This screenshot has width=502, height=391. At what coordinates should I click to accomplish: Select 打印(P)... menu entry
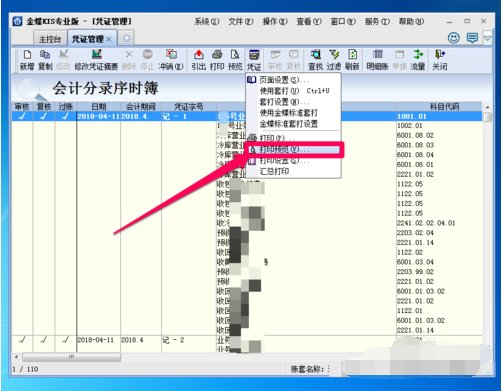click(293, 138)
